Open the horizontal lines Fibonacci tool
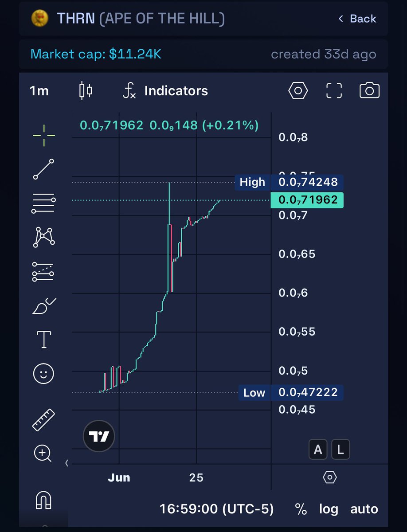The width and height of the screenshot is (407, 532). pos(43,203)
